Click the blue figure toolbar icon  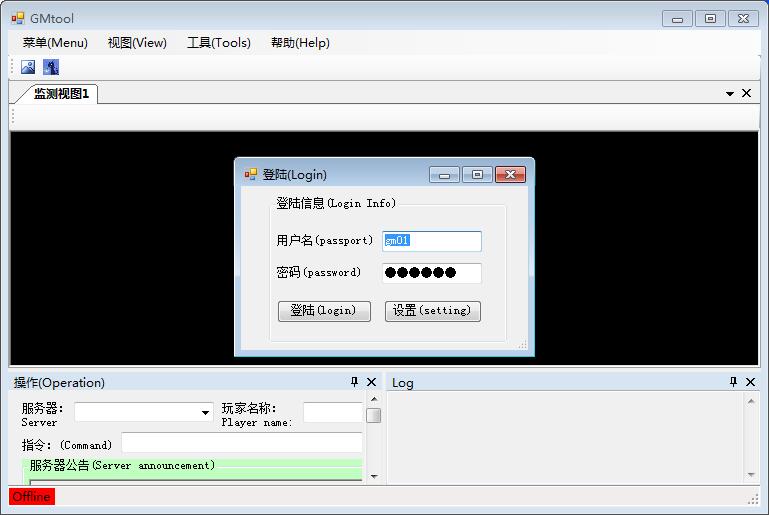50,67
